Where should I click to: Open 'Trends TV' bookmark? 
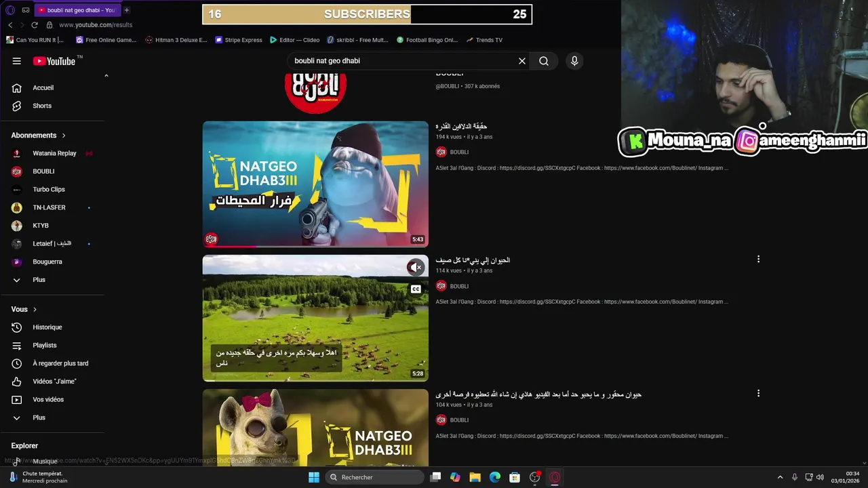point(485,40)
